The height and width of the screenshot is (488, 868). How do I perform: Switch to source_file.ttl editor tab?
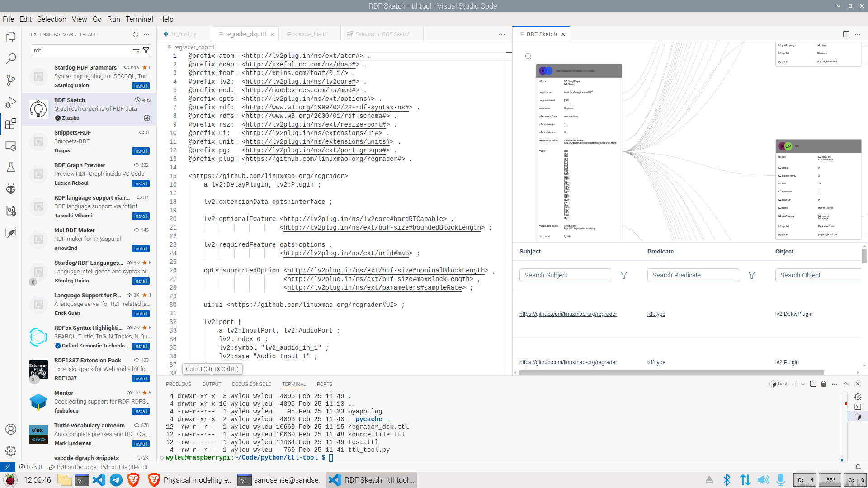coord(310,34)
